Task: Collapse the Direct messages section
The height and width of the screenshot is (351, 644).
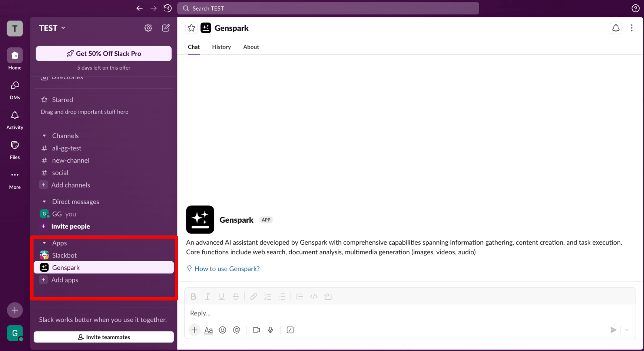Action: point(44,202)
